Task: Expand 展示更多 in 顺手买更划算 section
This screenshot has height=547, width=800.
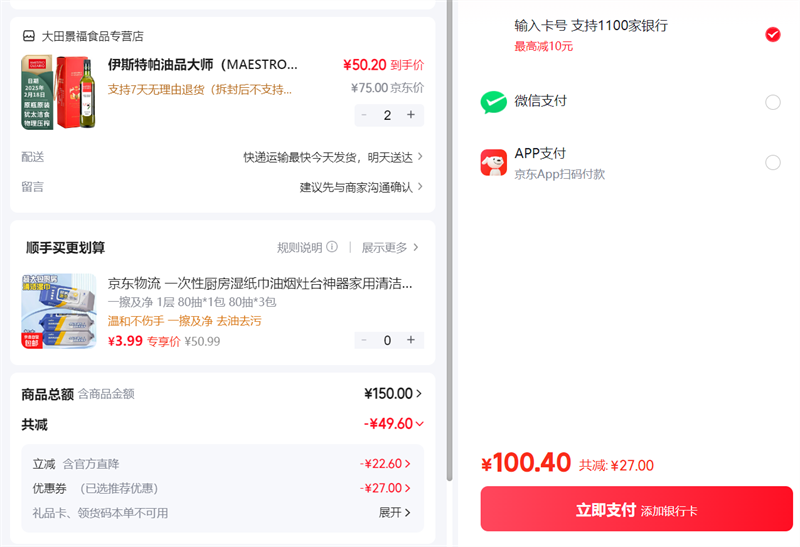Action: tap(390, 247)
